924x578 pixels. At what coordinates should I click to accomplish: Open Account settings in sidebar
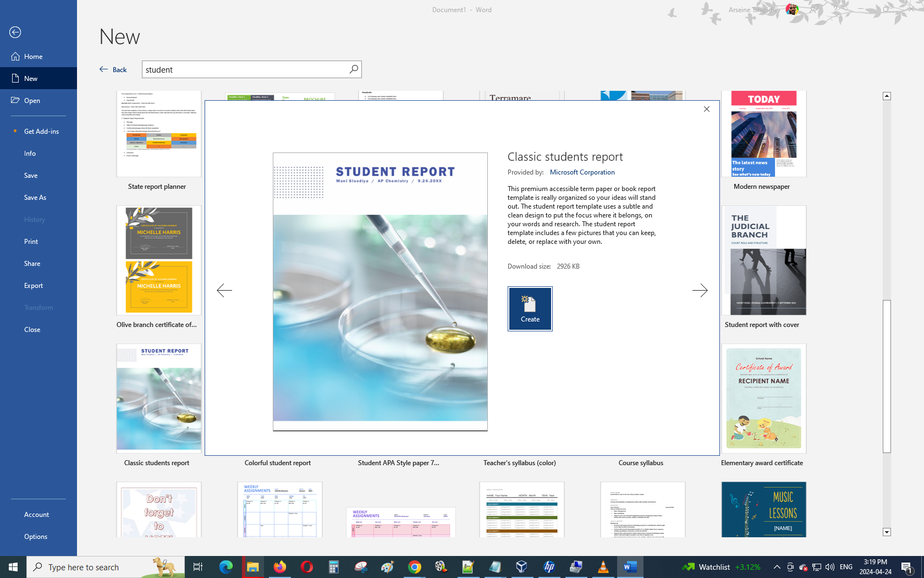[36, 515]
